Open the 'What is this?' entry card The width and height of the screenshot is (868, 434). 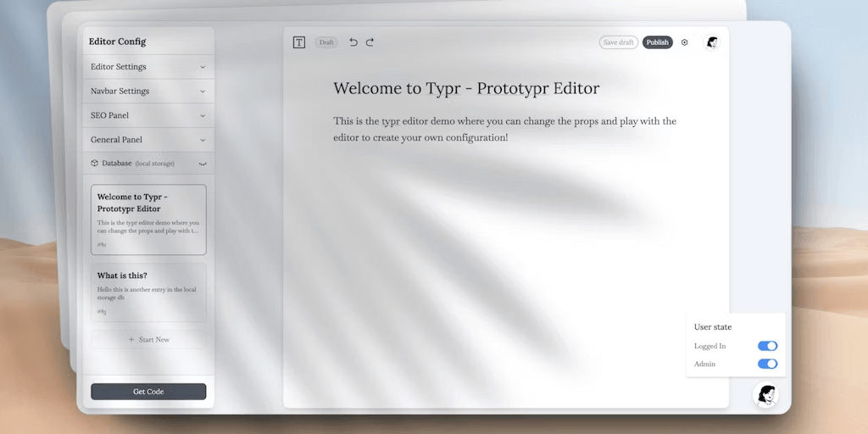click(148, 292)
